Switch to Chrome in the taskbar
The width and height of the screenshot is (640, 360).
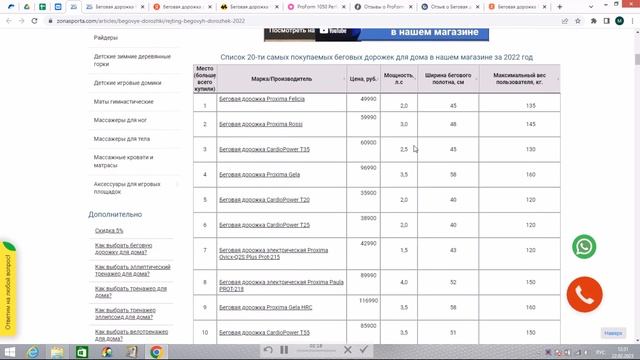[156, 352]
